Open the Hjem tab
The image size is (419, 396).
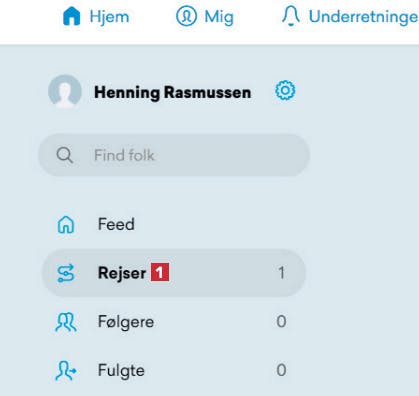click(x=96, y=17)
